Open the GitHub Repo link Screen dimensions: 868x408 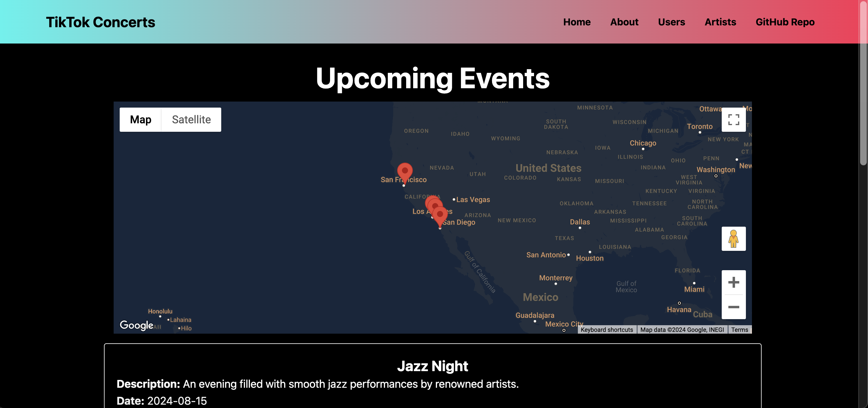pyautogui.click(x=785, y=21)
